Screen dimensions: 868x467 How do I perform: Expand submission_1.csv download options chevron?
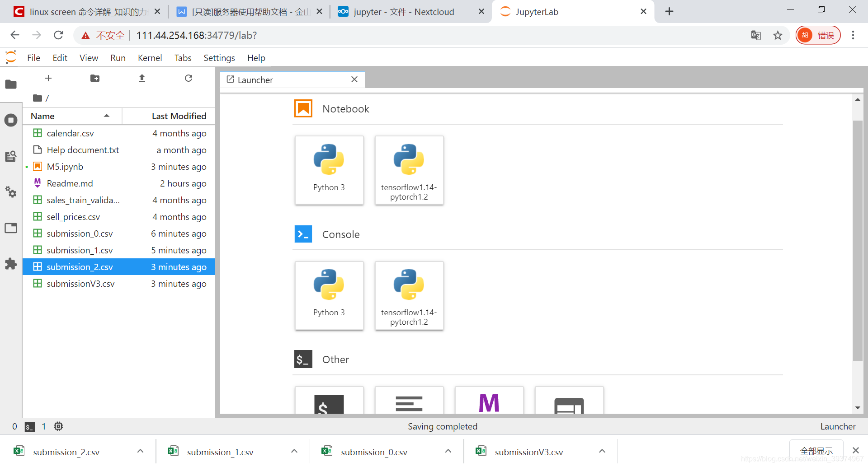coord(294,451)
